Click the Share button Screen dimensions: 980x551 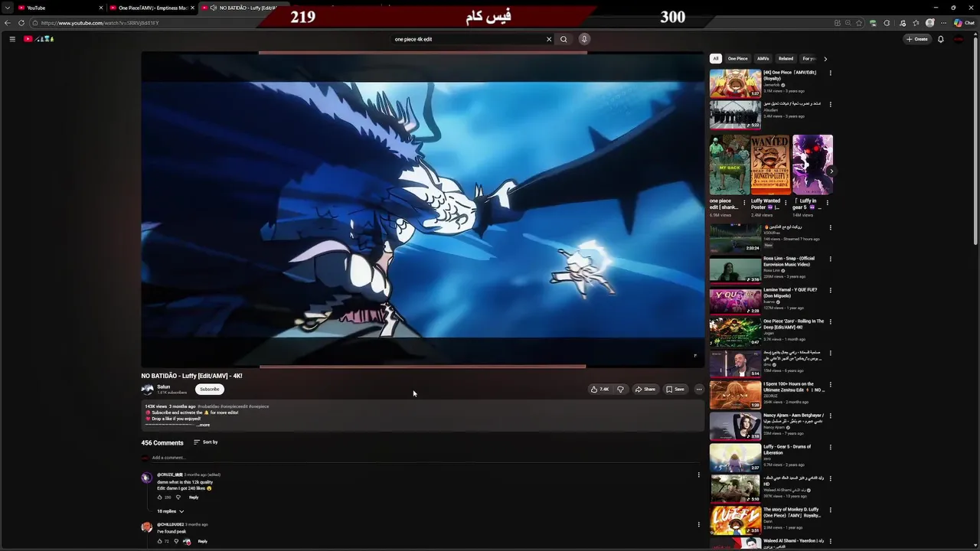645,390
